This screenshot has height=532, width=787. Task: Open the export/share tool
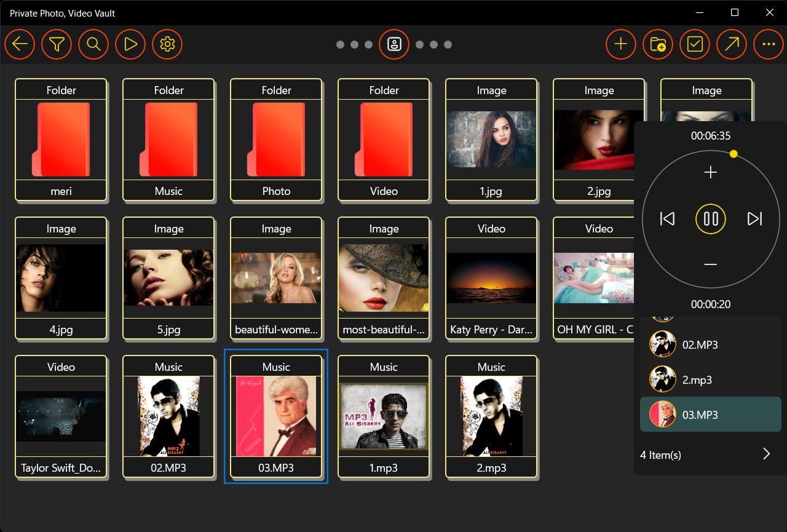[x=731, y=44]
